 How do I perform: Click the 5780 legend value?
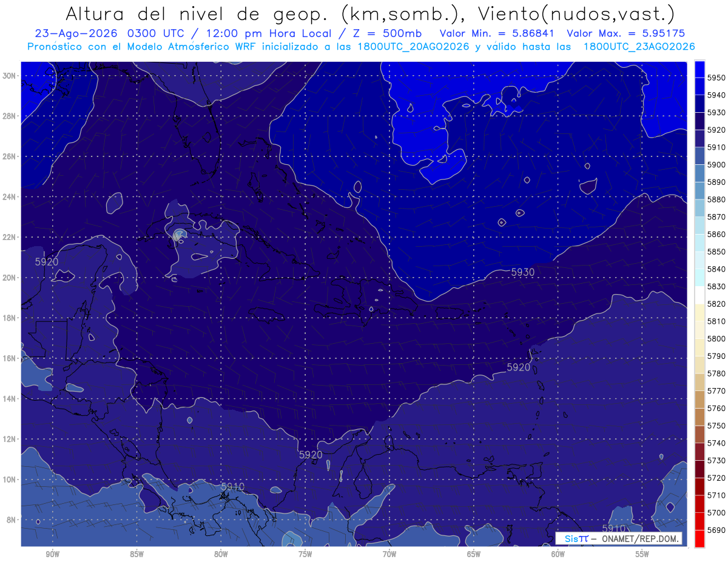coord(716,373)
